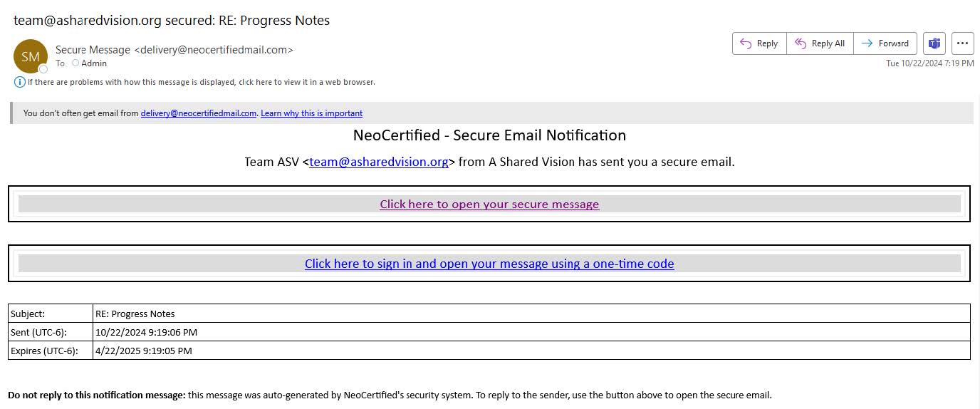The width and height of the screenshot is (980, 409).
Task: Click the Reply button
Action: tap(759, 43)
